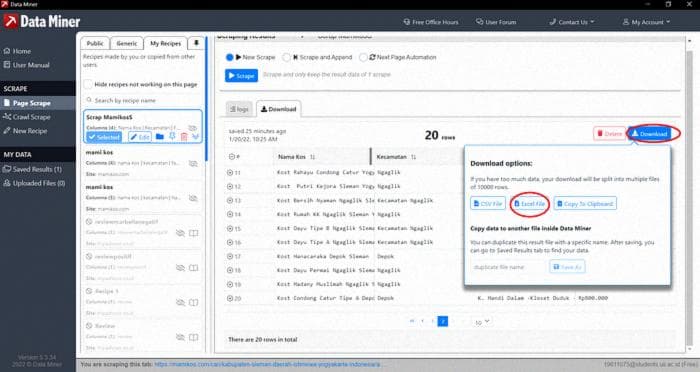Switch to the logs tab

(239, 109)
